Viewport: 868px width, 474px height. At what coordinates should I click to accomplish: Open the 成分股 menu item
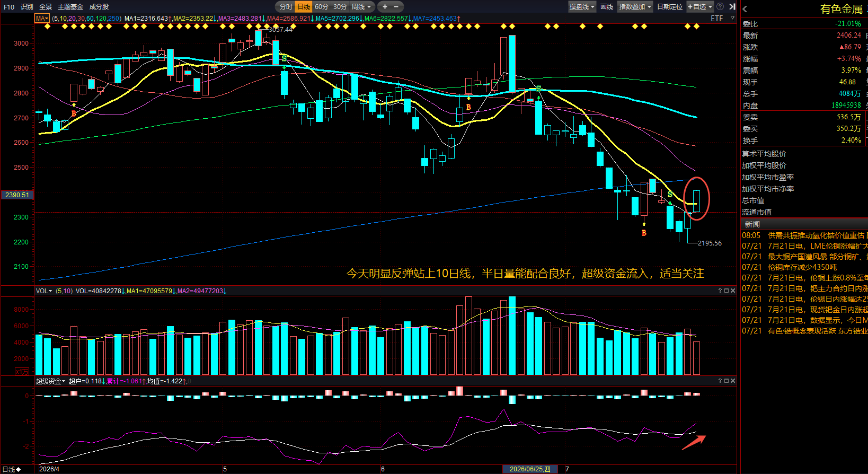pos(99,7)
